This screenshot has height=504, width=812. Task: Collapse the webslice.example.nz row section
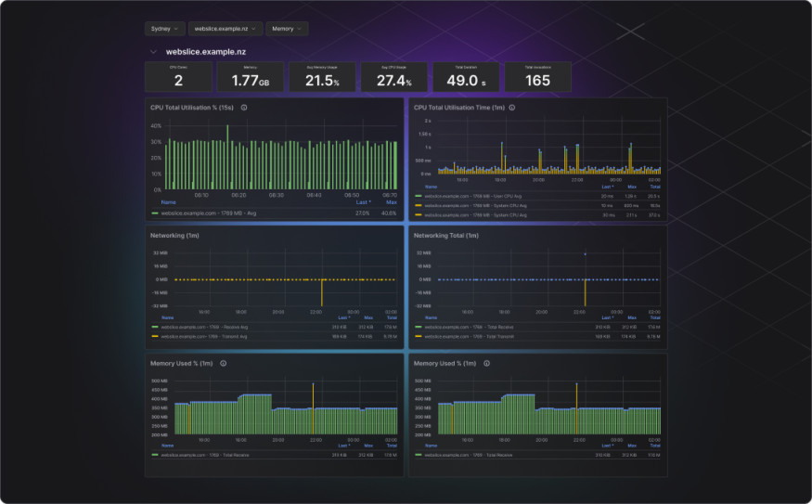[x=153, y=53]
